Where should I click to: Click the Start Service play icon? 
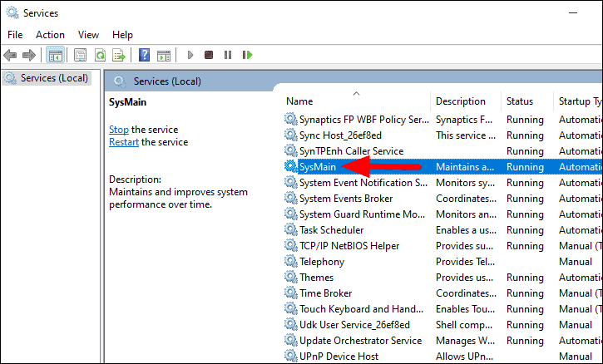[190, 55]
